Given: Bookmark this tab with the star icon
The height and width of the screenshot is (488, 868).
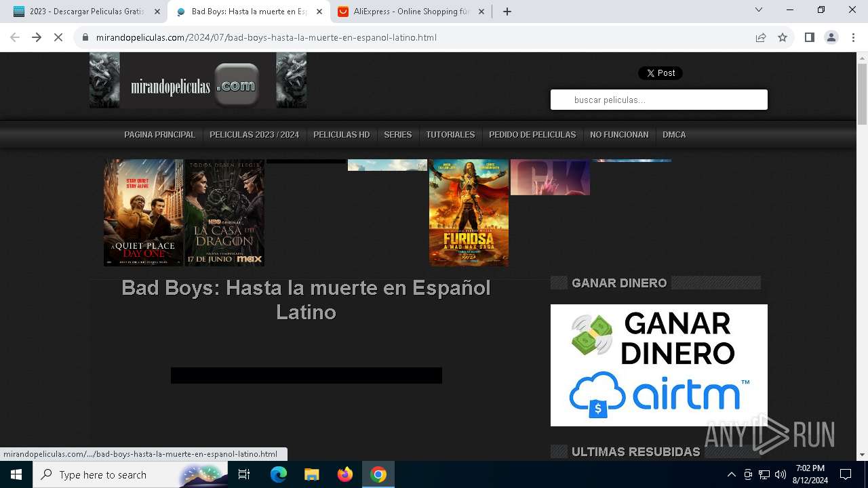Looking at the screenshot, I should coord(783,37).
